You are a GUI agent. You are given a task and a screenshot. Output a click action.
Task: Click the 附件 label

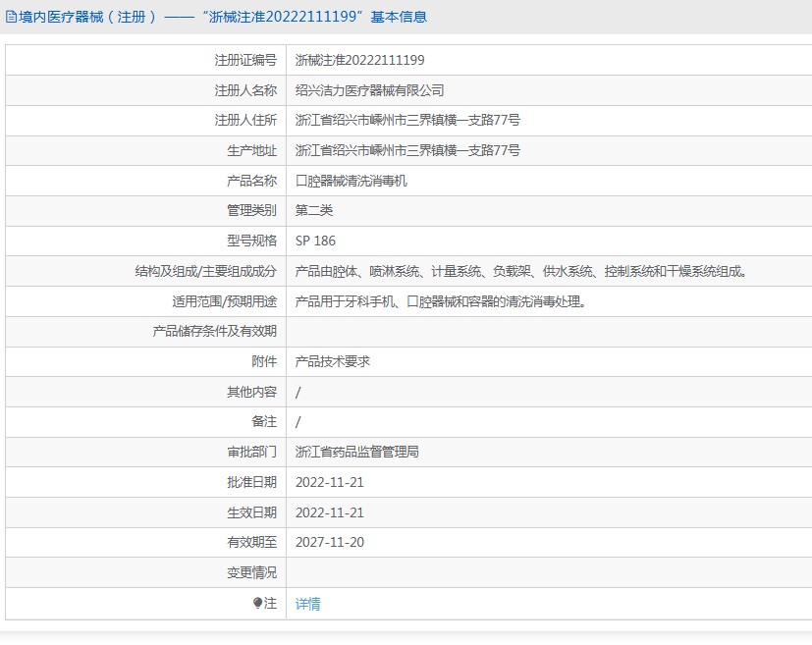click(264, 361)
